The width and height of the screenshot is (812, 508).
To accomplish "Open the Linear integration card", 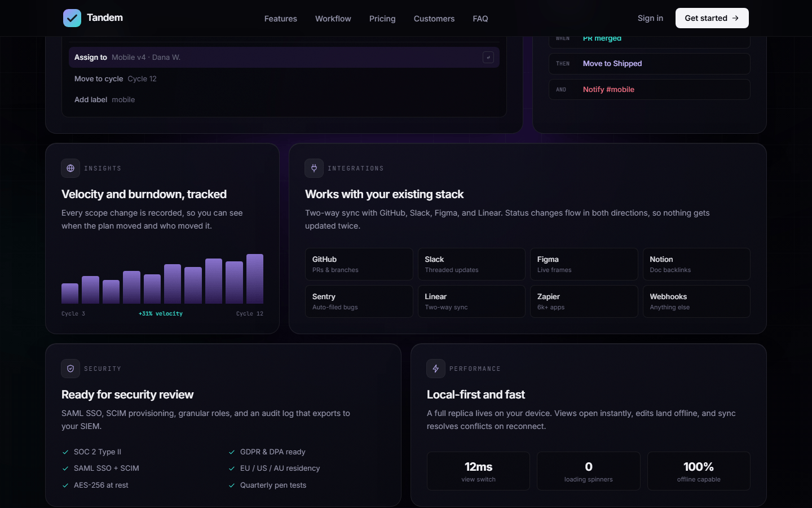I will pos(471,301).
